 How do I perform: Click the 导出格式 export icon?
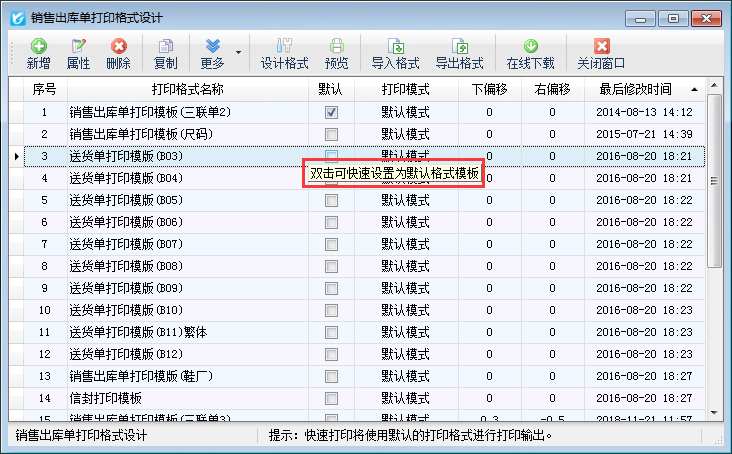(459, 46)
